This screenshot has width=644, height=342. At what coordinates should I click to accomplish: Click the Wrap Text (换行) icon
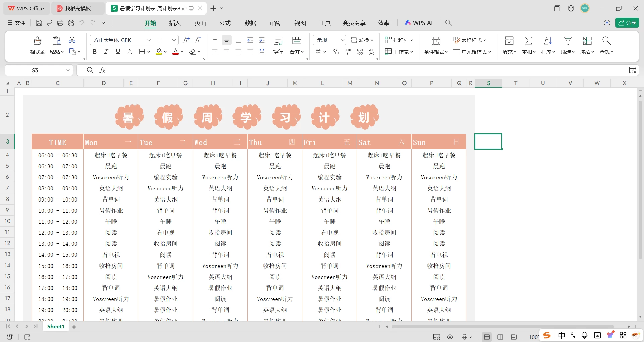pyautogui.click(x=278, y=41)
